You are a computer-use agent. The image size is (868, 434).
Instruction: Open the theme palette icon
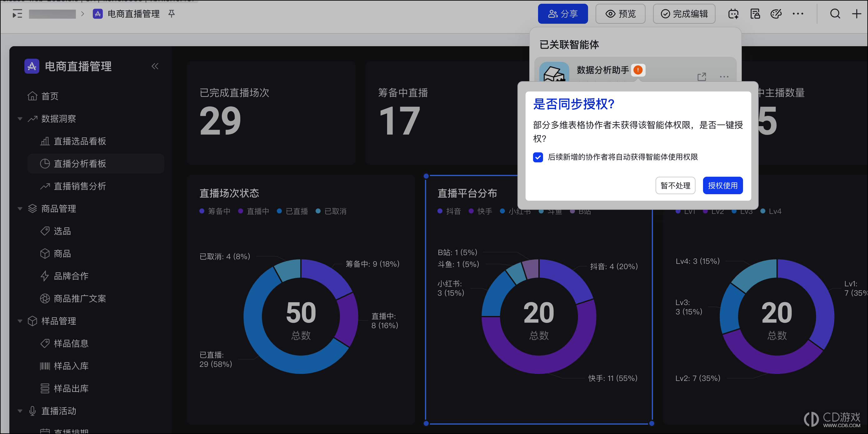click(776, 14)
